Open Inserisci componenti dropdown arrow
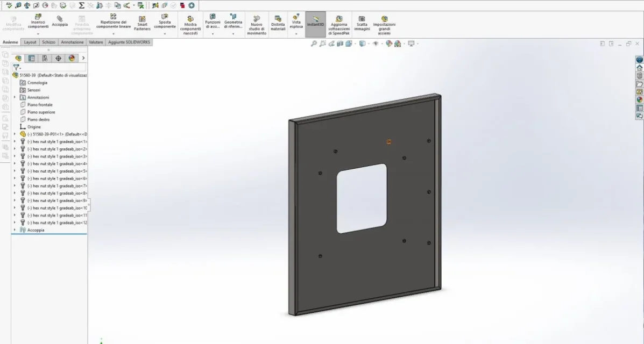 [38, 34]
